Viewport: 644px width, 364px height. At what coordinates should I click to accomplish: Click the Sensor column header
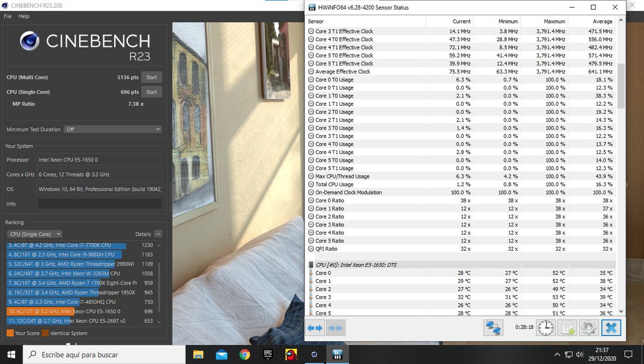click(x=366, y=22)
